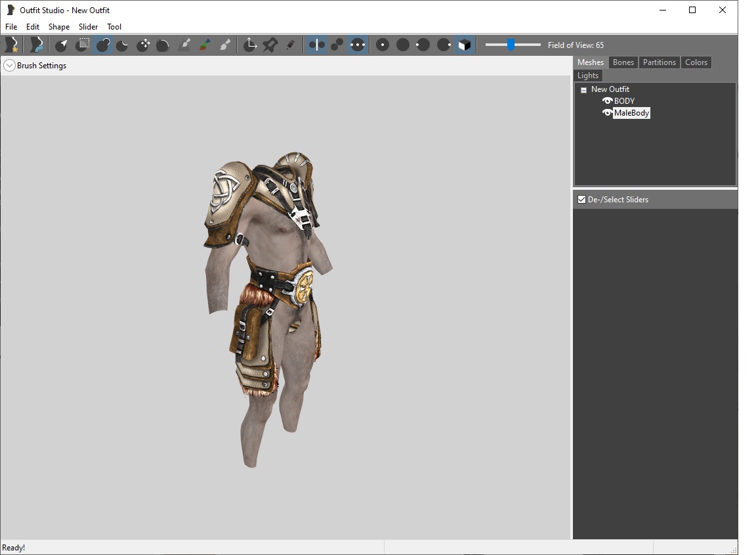Toggle BODY mesh visibility eye icon

[x=608, y=101]
